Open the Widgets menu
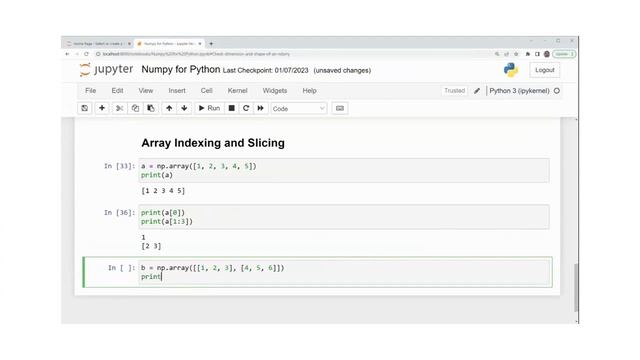Screen dimensions: 640x360 click(x=275, y=91)
